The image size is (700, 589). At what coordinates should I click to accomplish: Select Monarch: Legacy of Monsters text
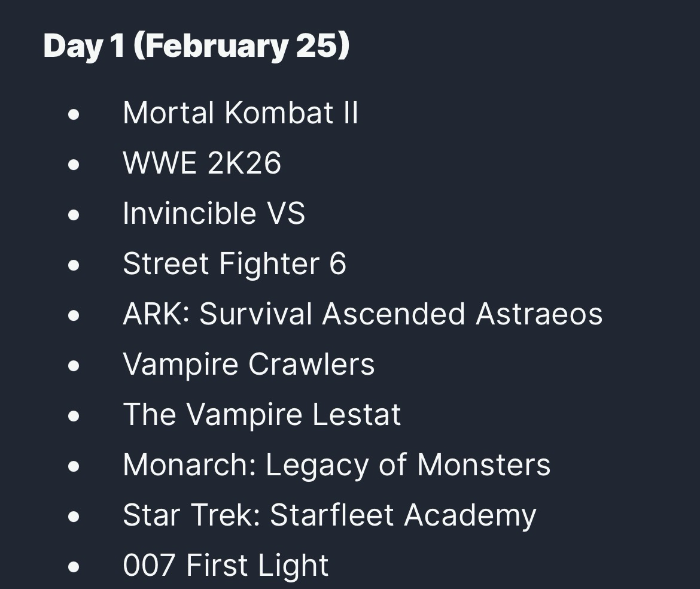[x=336, y=464]
